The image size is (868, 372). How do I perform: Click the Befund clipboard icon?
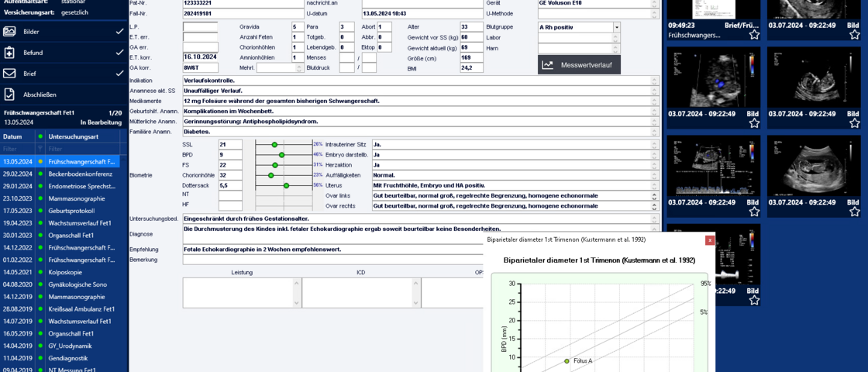9,53
